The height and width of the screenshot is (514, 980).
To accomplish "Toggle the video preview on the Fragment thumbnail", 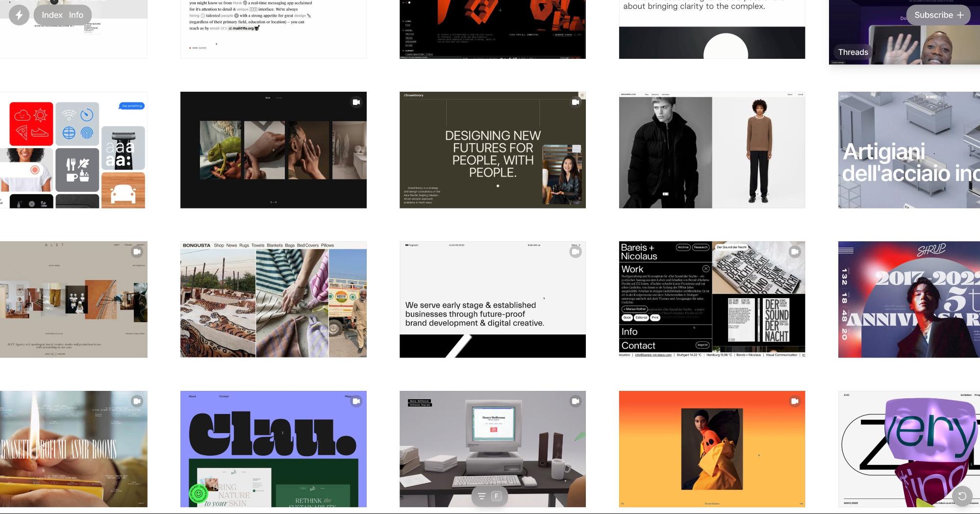I will (575, 252).
